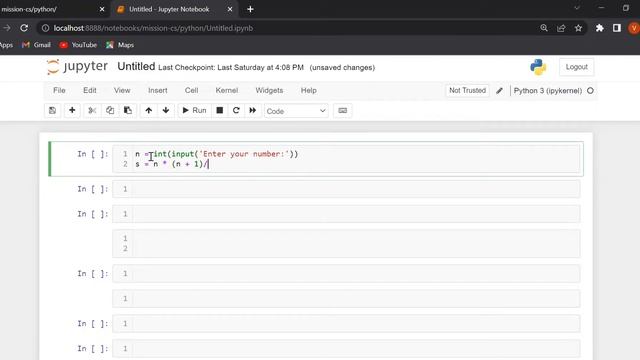Viewport: 640px width, 360px height.
Task: Click line 1 of the first code cell
Action: point(217,154)
